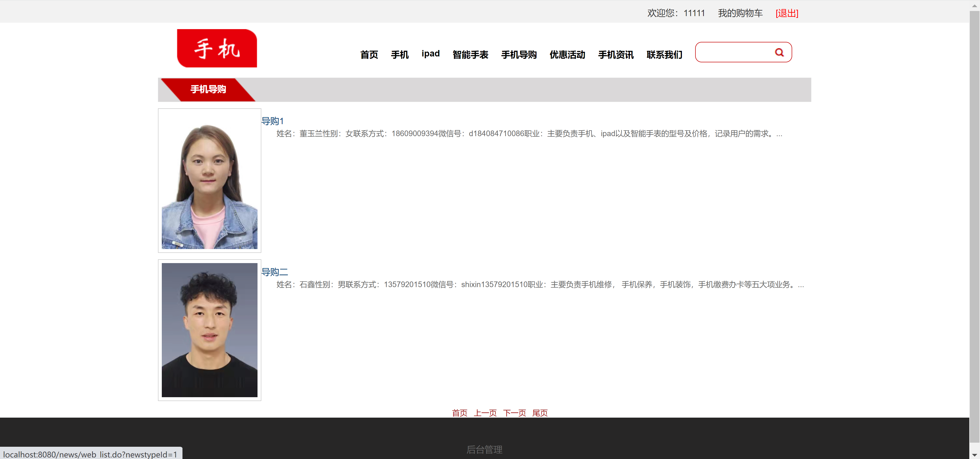Go to 上一页 in pagination
The height and width of the screenshot is (459, 980).
[485, 413]
